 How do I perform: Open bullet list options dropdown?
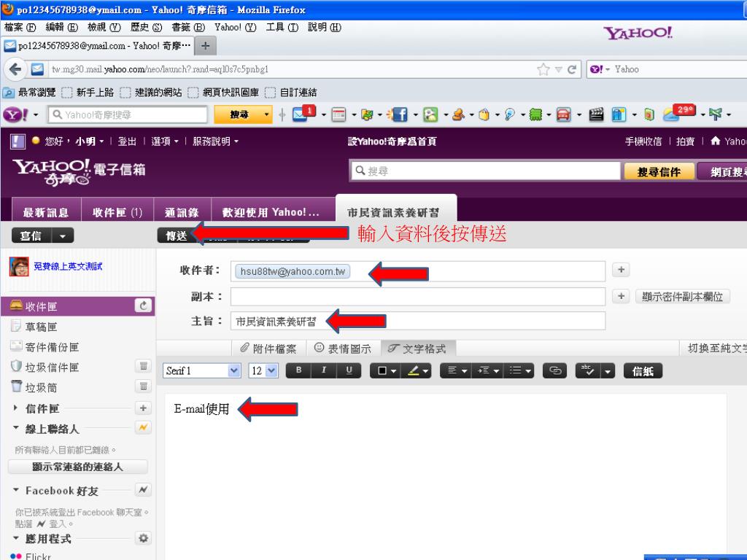click(x=519, y=370)
